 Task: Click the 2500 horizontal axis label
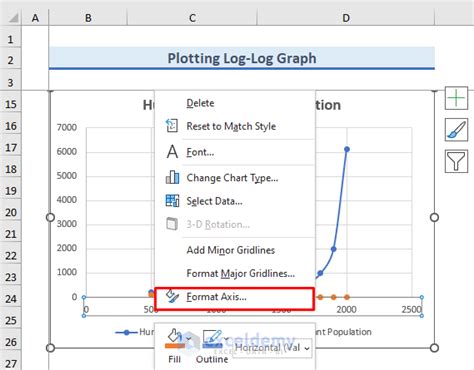click(411, 309)
